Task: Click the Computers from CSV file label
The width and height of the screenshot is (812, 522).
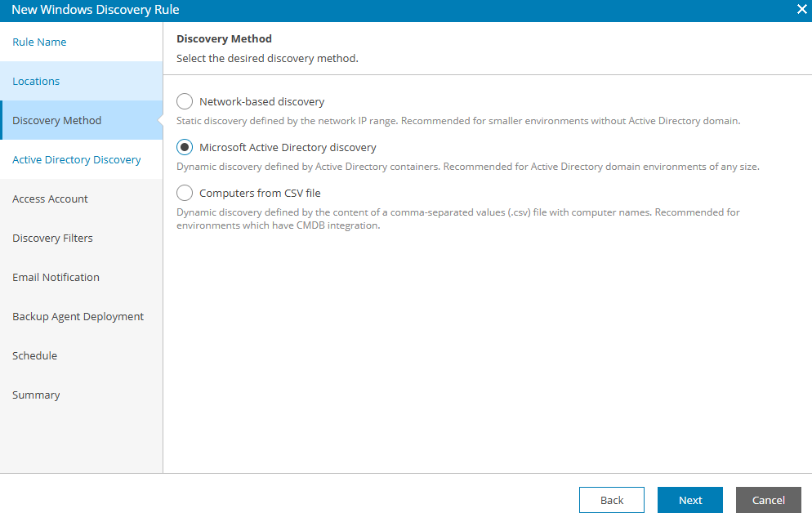Action: click(x=260, y=193)
